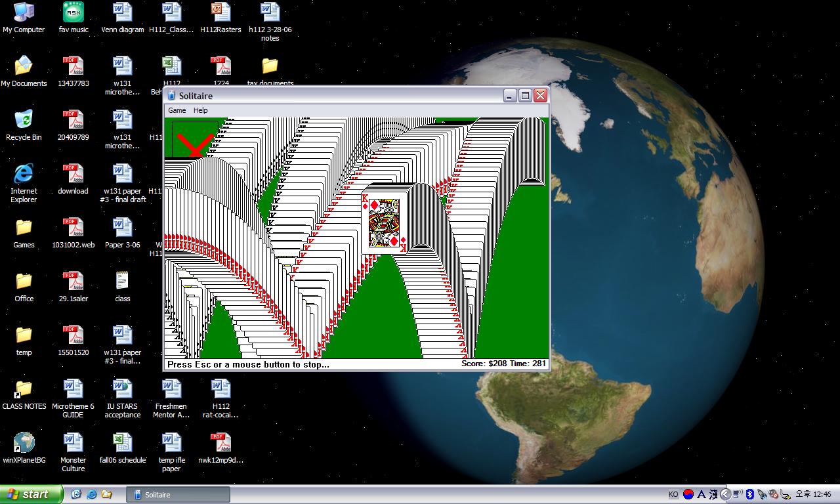This screenshot has width=840, height=504.
Task: Expand hidden system tray icons
Action: point(725,495)
